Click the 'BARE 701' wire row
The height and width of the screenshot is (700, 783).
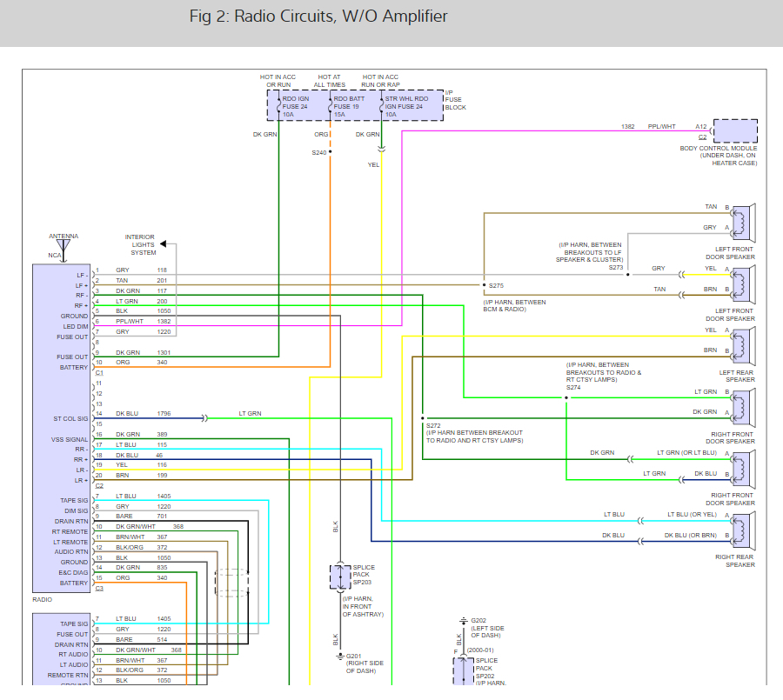[142, 517]
